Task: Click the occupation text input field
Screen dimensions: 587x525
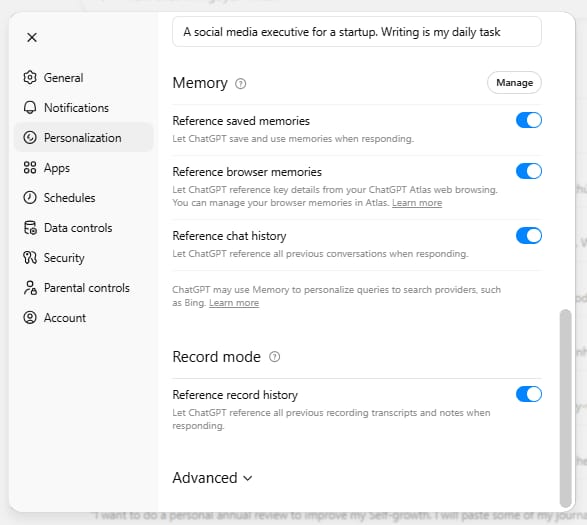Action: (x=357, y=32)
